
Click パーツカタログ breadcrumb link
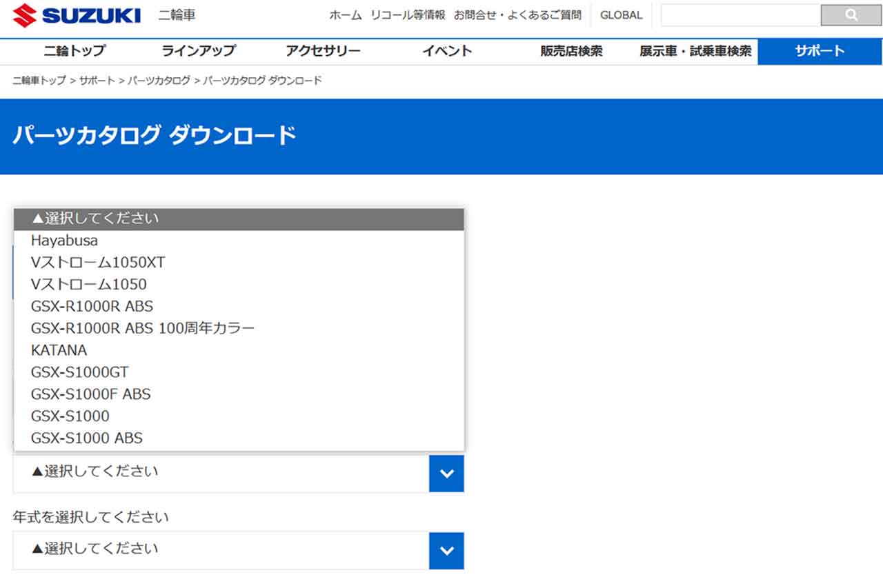click(x=159, y=81)
